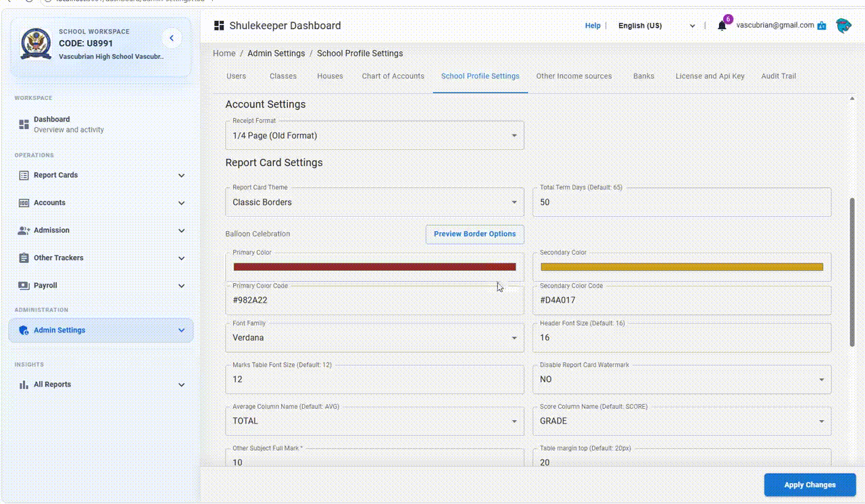Viewport: 865px width, 504px height.
Task: Click the email vascubrian@gmail.com
Action: [775, 26]
